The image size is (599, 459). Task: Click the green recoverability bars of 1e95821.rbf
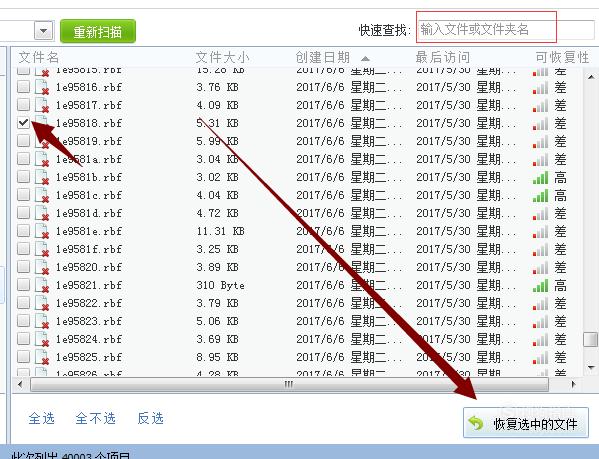[541, 286]
